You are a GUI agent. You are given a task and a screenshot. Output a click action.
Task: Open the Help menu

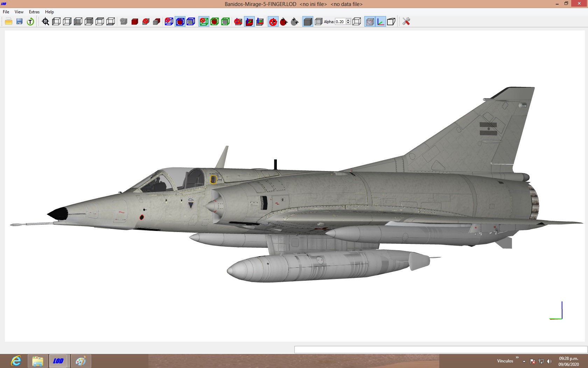click(x=49, y=12)
